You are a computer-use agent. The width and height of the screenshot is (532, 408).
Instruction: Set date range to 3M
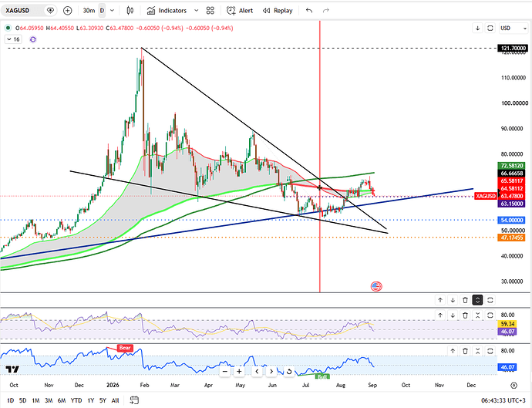click(x=49, y=400)
